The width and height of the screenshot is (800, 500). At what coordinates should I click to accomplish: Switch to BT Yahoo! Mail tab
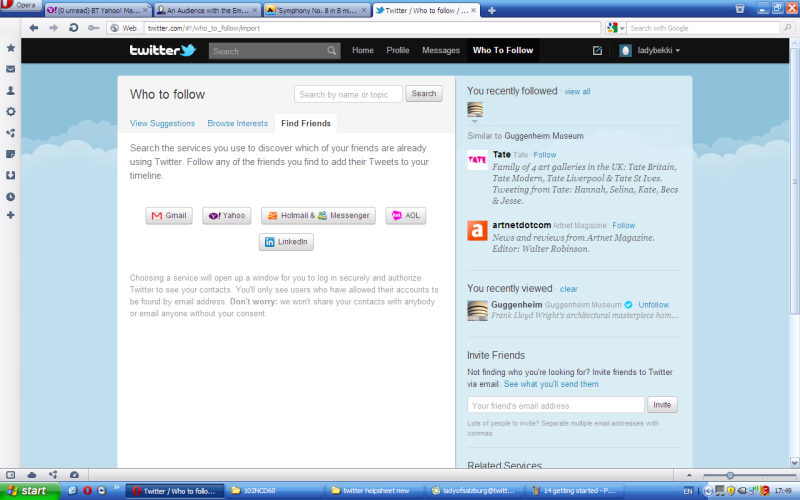tap(97, 10)
